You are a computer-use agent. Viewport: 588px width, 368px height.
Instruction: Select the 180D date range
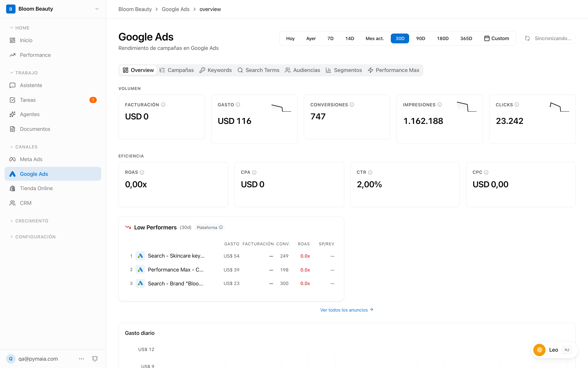pos(443,38)
